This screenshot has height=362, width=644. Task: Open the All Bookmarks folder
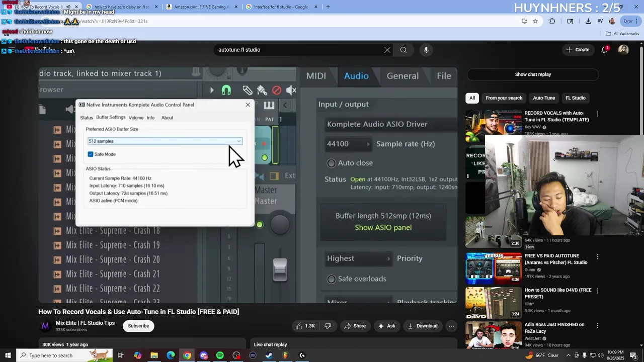coord(622,34)
